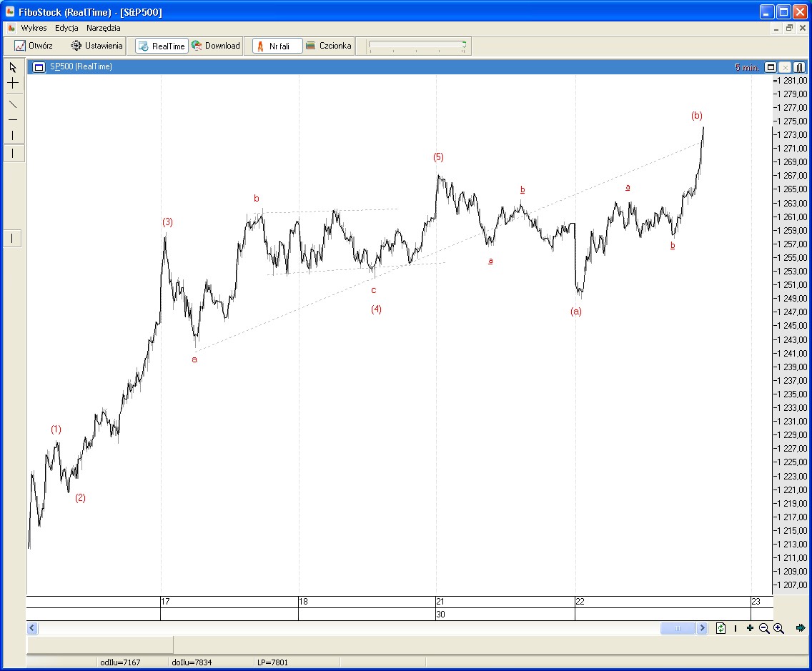
Task: Open the Narzędzia menu
Action: coord(103,28)
